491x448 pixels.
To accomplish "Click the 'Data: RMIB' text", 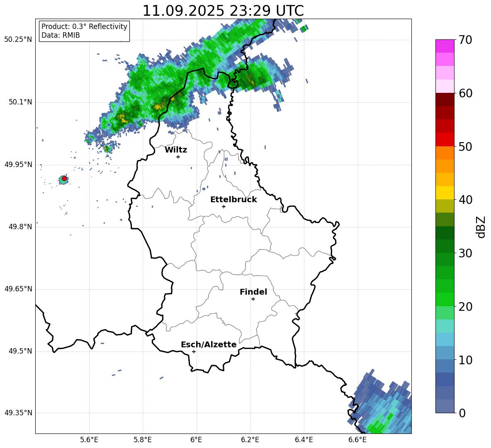I will 61,35.
